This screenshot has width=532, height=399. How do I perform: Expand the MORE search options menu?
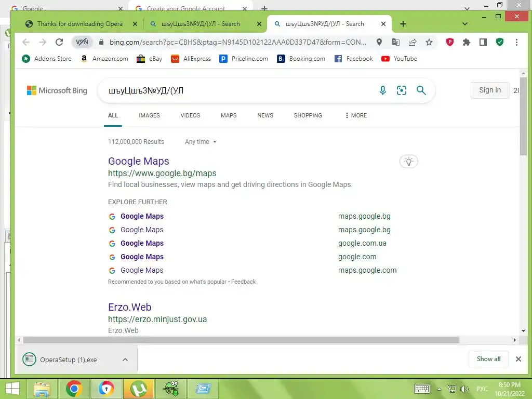coord(356,115)
